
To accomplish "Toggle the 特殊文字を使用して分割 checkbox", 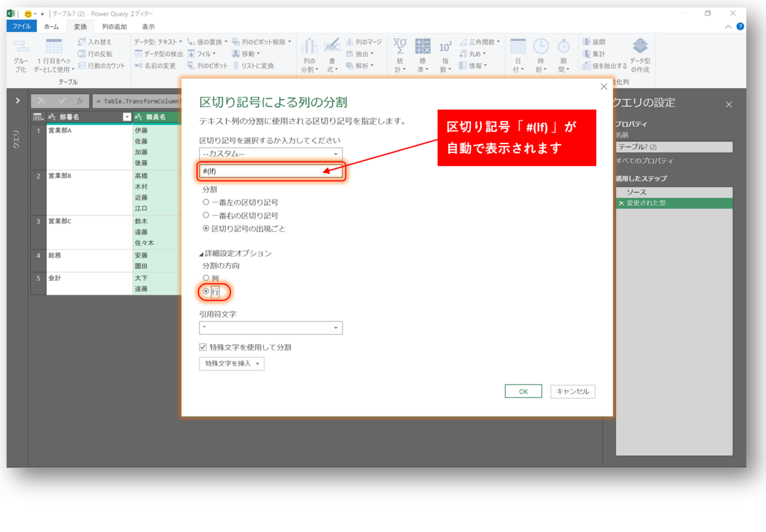I will pyautogui.click(x=203, y=348).
